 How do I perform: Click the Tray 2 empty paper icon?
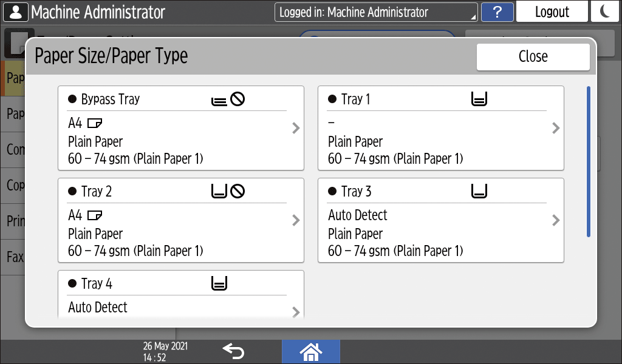(x=228, y=192)
